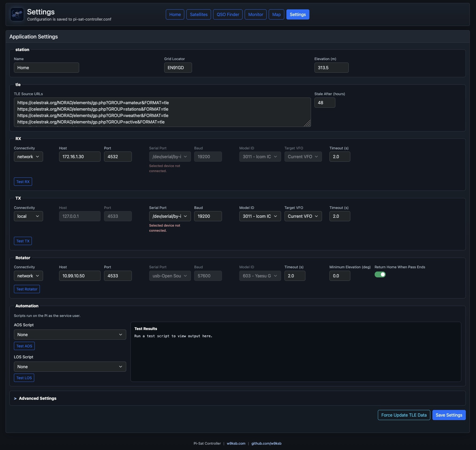
Task: Click the RX Serial Port dropdown
Action: pos(170,157)
